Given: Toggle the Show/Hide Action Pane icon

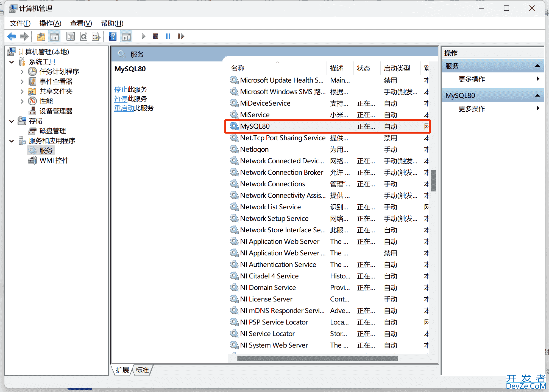Looking at the screenshot, I should 126,36.
